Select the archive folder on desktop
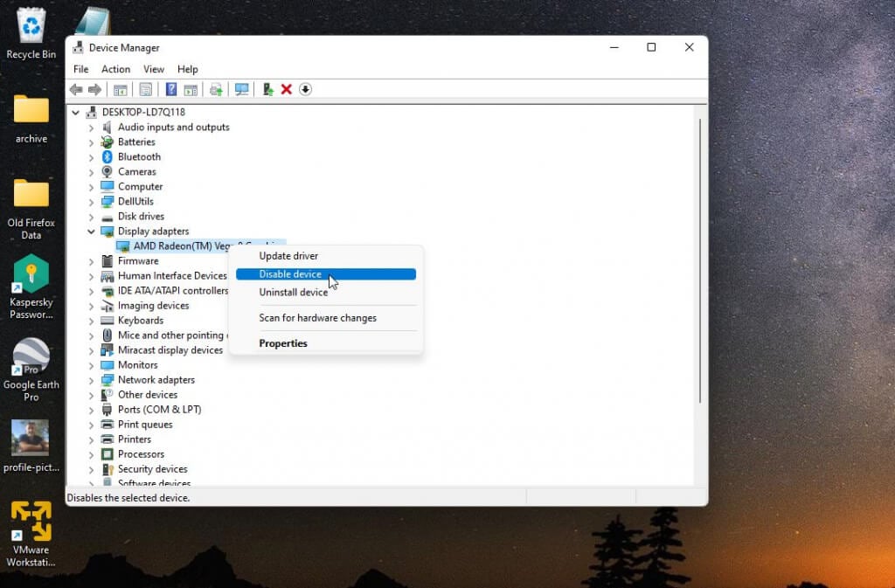 point(31,119)
